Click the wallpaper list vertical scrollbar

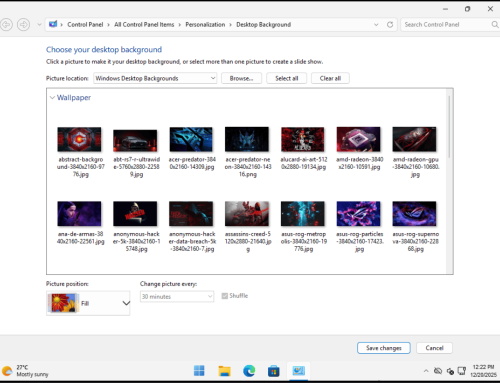pos(449,127)
